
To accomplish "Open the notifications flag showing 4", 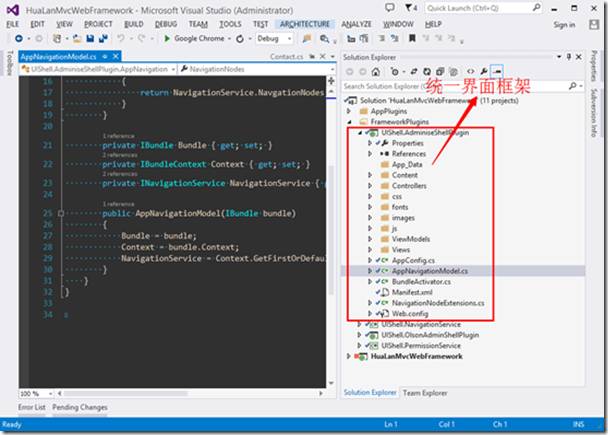I will [x=411, y=7].
